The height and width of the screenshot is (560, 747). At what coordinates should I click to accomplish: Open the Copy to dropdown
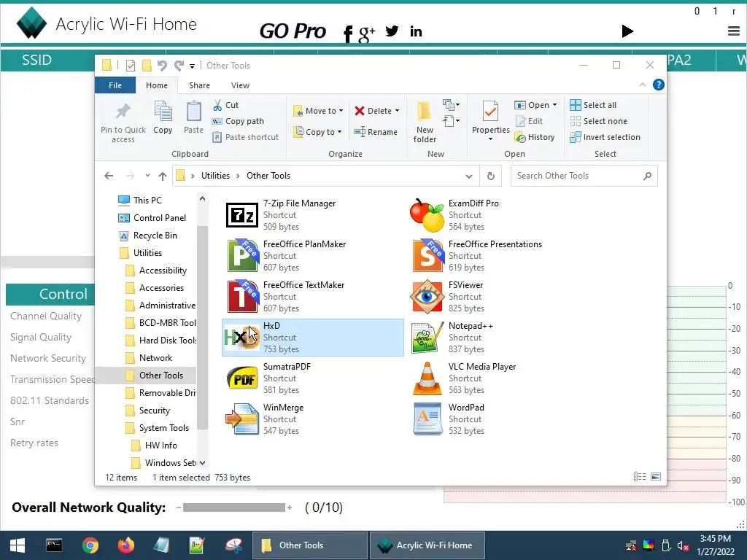(x=317, y=132)
